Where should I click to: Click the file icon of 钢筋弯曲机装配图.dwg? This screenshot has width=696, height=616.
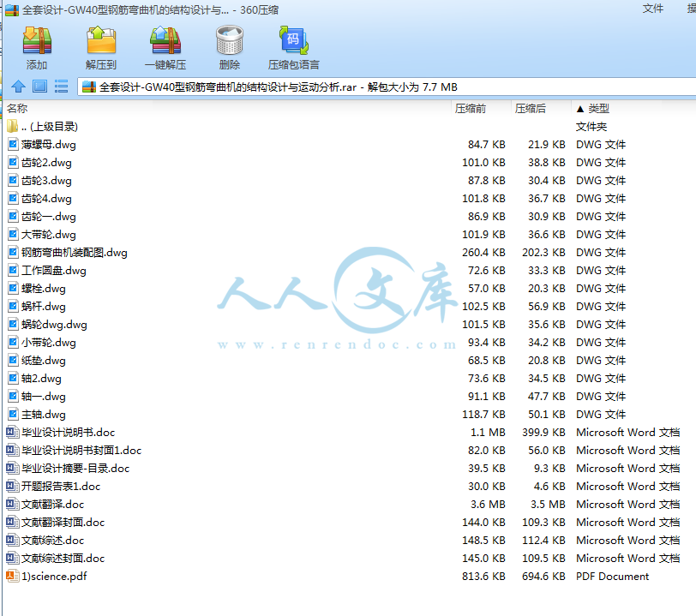(x=14, y=253)
